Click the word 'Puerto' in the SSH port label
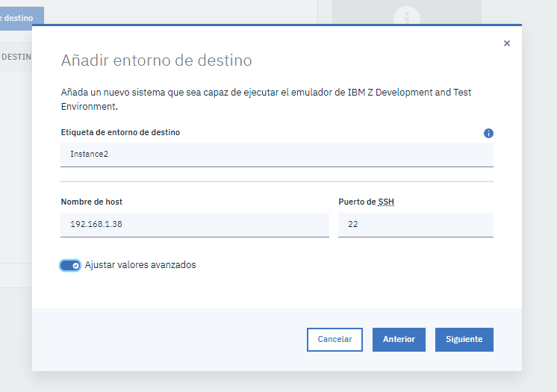This screenshot has height=392, width=557. pyautogui.click(x=352, y=202)
